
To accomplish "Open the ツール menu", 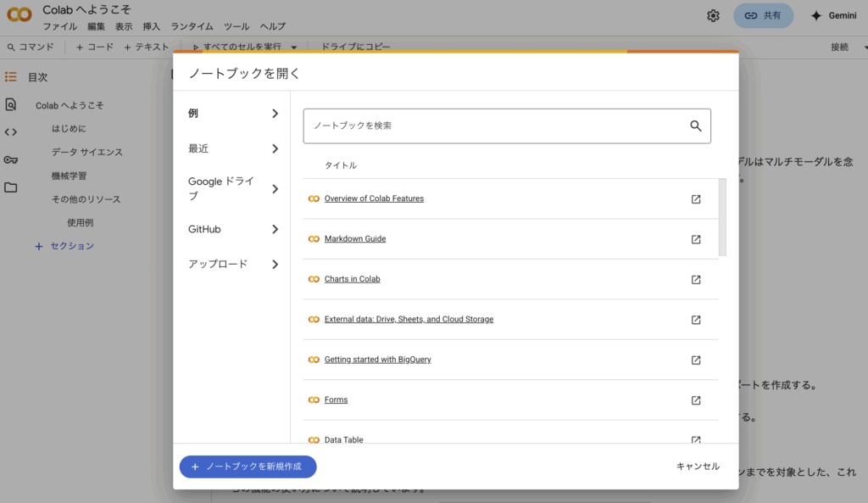I will [236, 26].
